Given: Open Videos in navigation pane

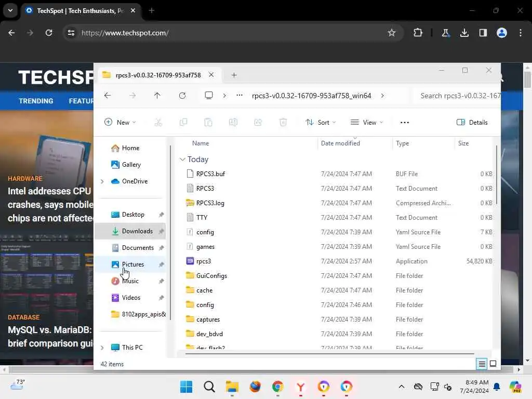Looking at the screenshot, I should pos(131,298).
